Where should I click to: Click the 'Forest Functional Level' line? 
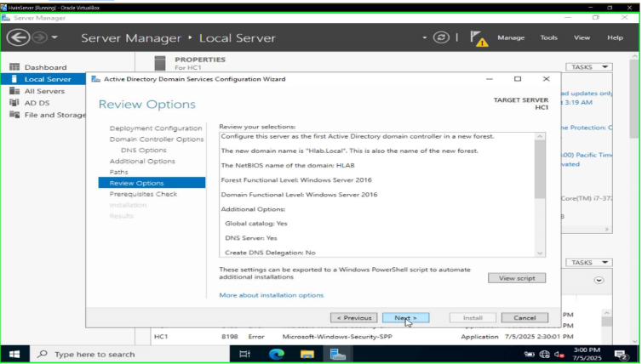click(296, 179)
